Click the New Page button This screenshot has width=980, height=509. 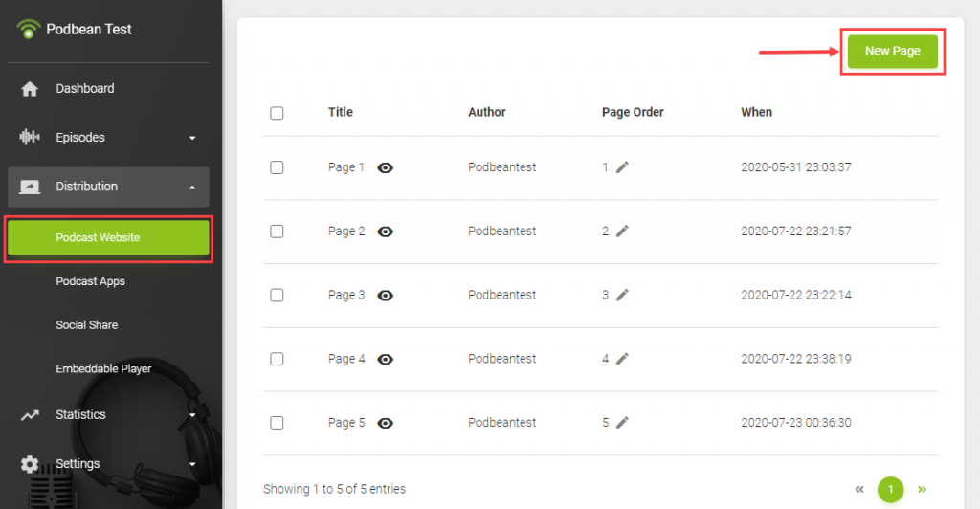892,51
